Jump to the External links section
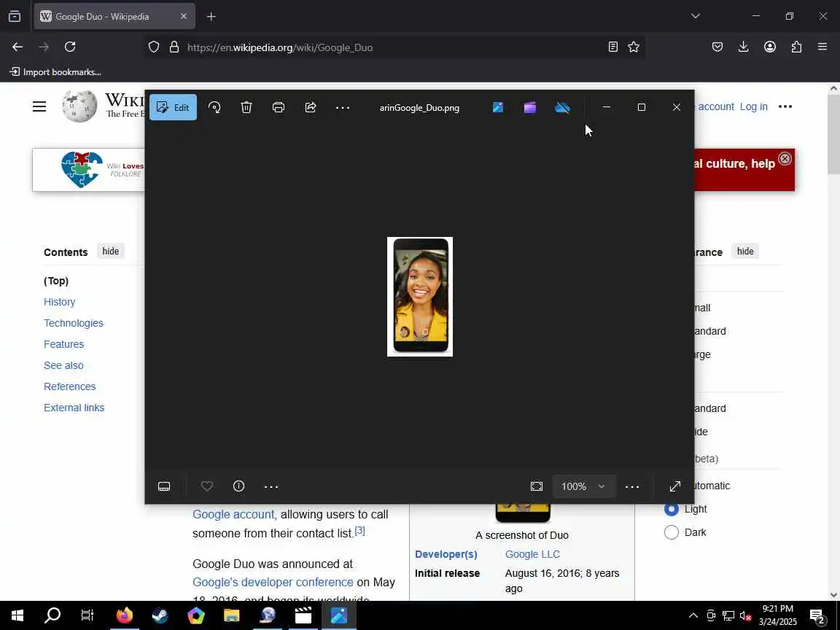Image resolution: width=840 pixels, height=630 pixels. click(74, 408)
